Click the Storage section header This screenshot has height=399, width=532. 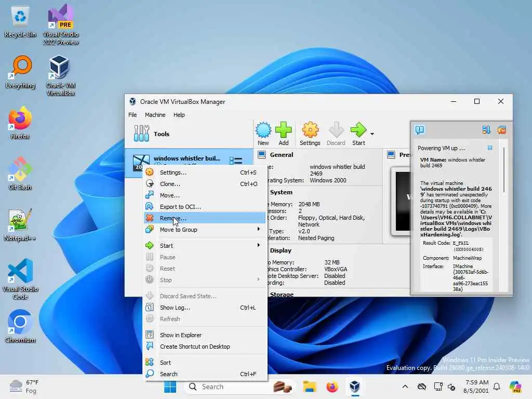[x=282, y=294]
